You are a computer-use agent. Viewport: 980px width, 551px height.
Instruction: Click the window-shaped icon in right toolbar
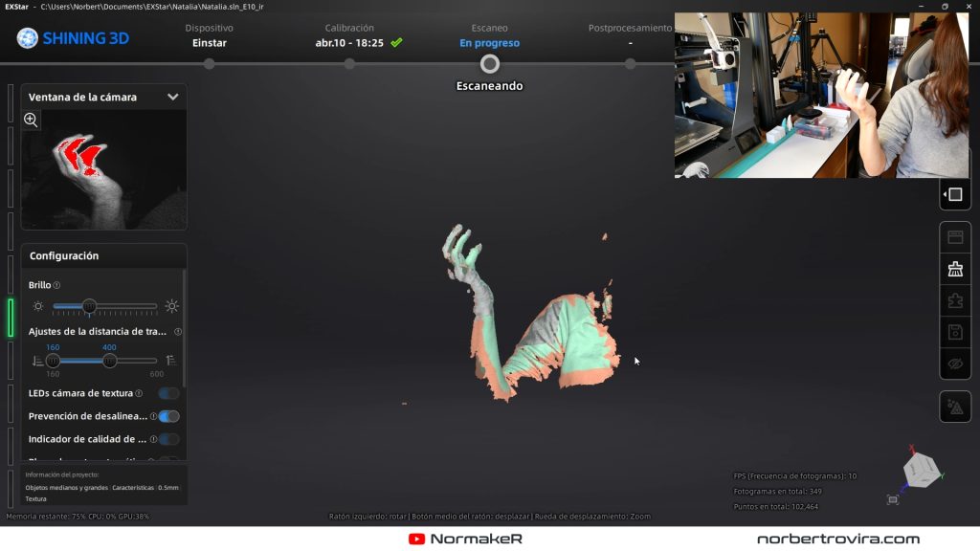point(954,237)
